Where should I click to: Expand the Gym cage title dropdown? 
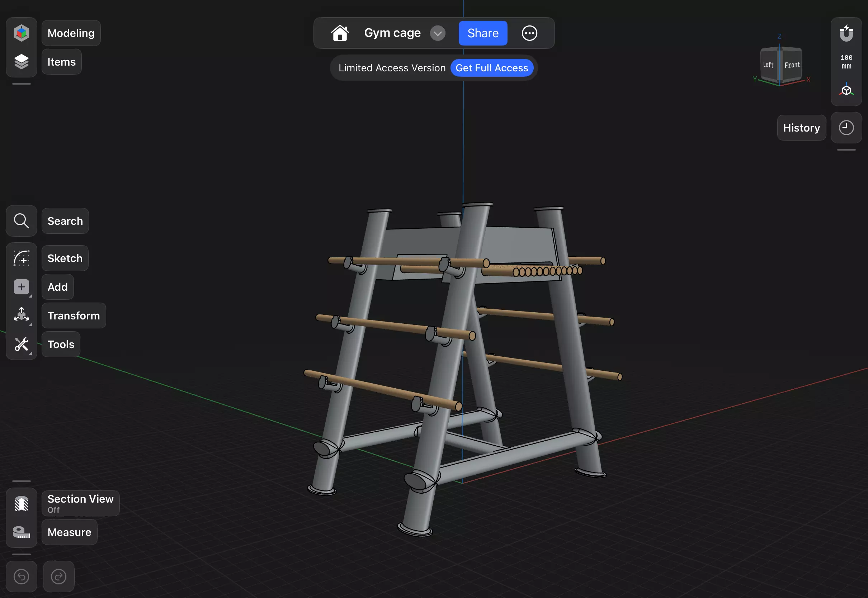pyautogui.click(x=437, y=33)
